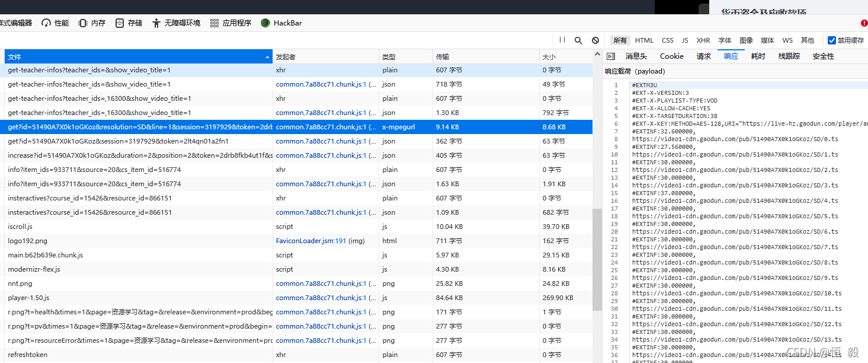Click the red error indicator icon

tap(864, 23)
